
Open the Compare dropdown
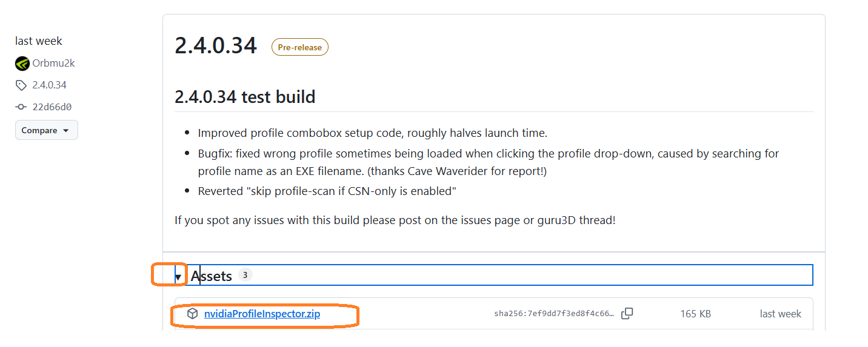[x=46, y=130]
